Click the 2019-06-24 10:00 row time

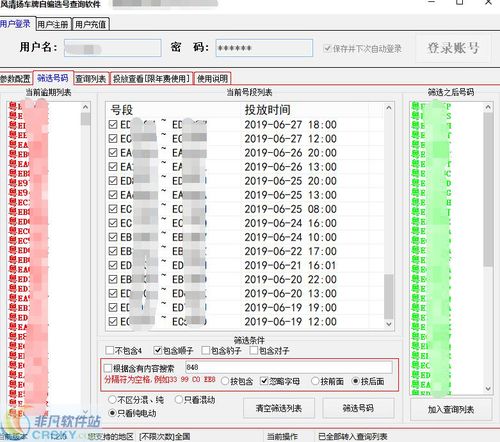[x=291, y=237]
